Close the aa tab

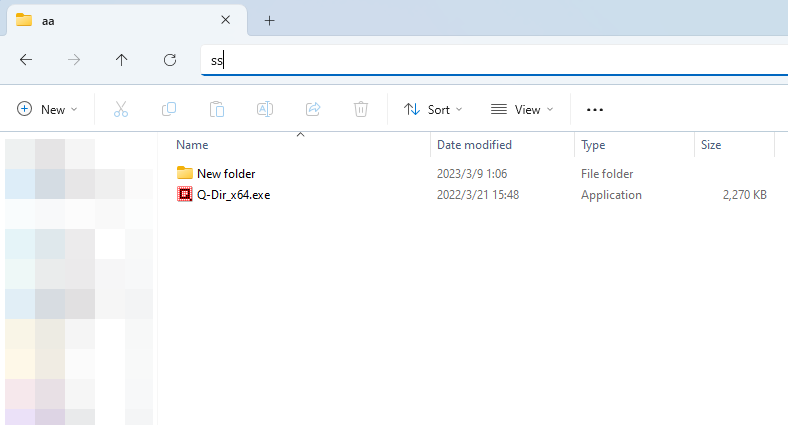[x=226, y=20]
